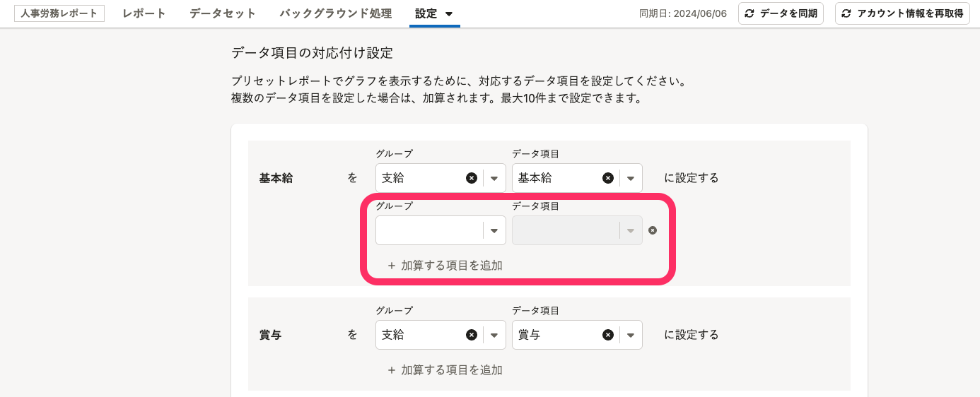This screenshot has width=980, height=397.
Task: Click the sync icon on データを同期
Action: 749,13
